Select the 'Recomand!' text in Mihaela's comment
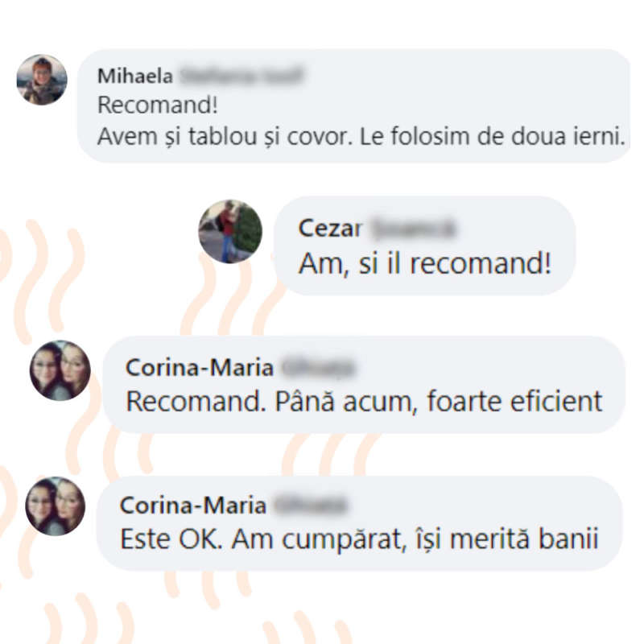 point(157,105)
